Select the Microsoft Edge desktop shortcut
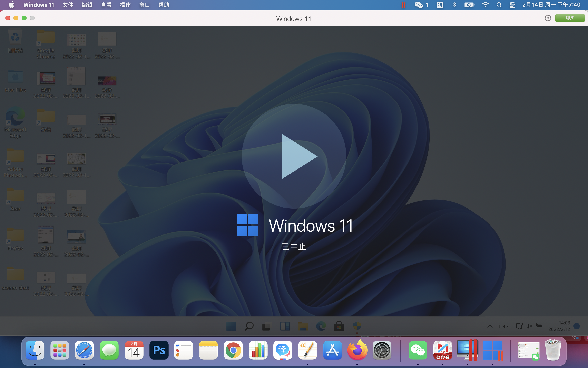Image resolution: width=588 pixels, height=368 pixels. point(15,123)
